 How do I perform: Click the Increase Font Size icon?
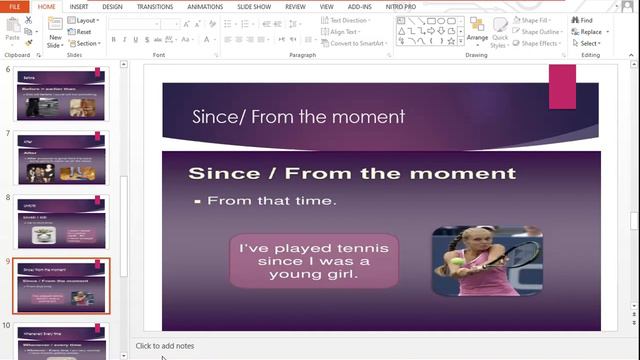tap(187, 24)
